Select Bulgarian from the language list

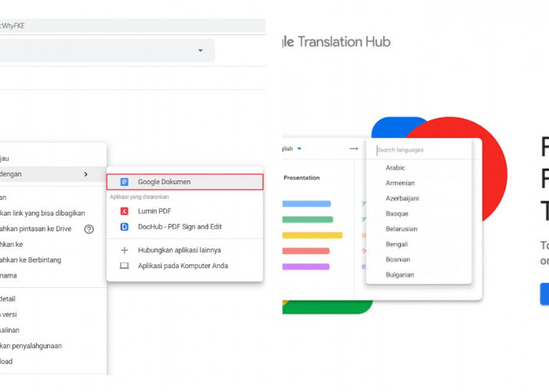(x=400, y=275)
